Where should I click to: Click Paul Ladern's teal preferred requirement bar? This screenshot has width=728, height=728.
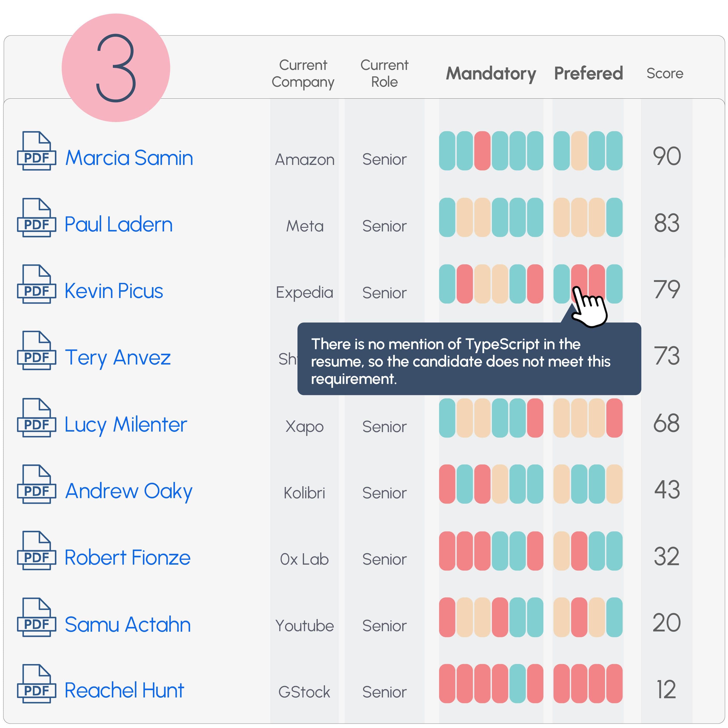tap(614, 217)
